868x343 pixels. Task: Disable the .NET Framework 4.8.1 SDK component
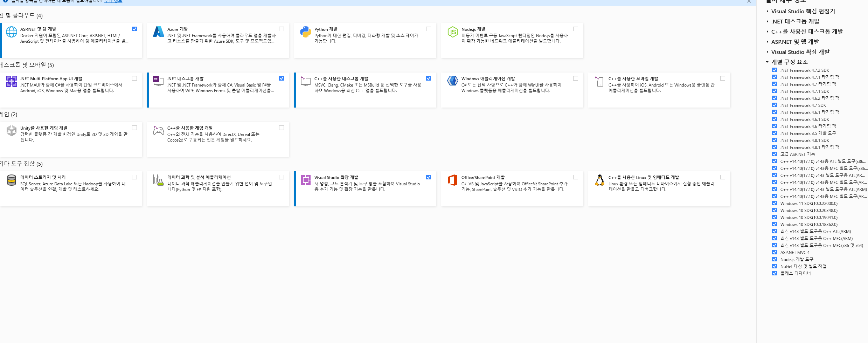774,140
